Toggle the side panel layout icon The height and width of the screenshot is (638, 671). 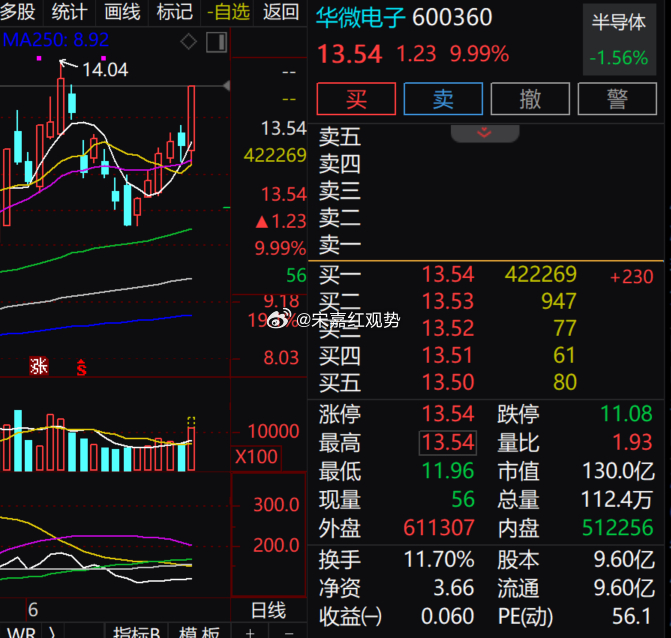pos(217,42)
